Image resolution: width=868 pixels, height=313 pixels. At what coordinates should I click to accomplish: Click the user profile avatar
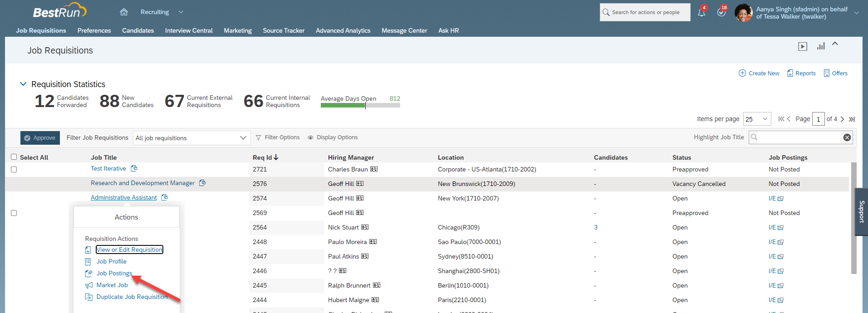coord(743,13)
